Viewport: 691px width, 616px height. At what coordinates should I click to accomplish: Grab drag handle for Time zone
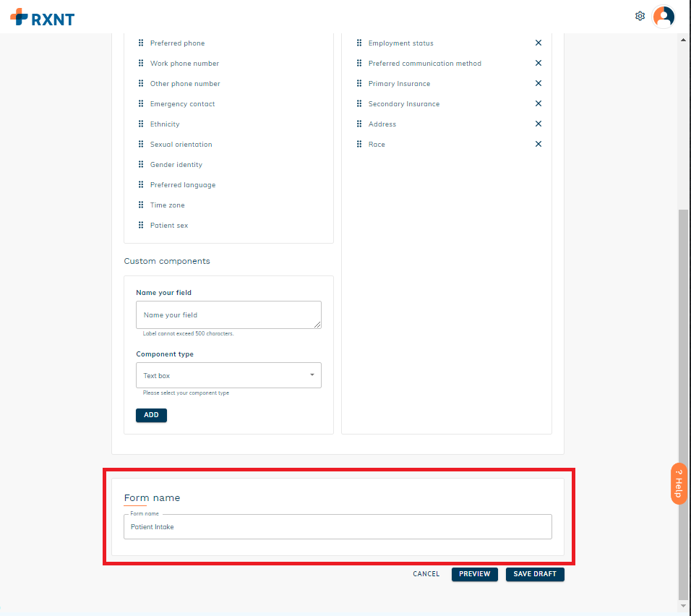pyautogui.click(x=141, y=205)
